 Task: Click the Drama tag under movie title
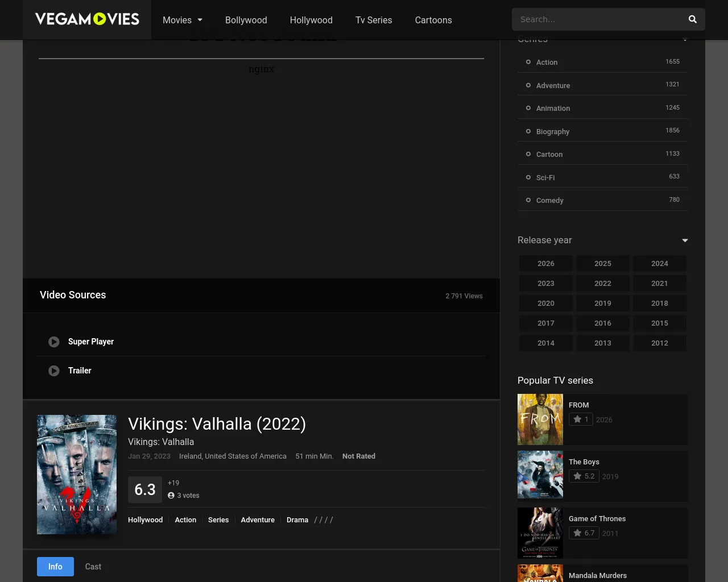point(297,520)
